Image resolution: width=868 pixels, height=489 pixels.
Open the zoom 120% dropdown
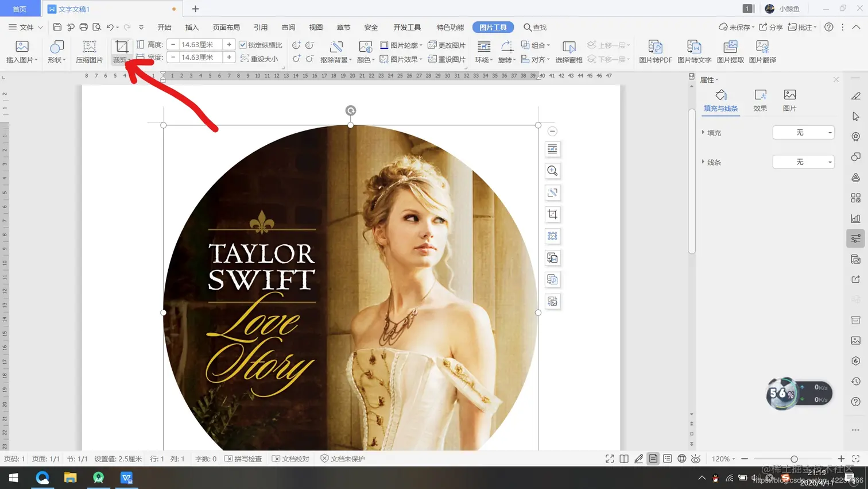[723, 459]
